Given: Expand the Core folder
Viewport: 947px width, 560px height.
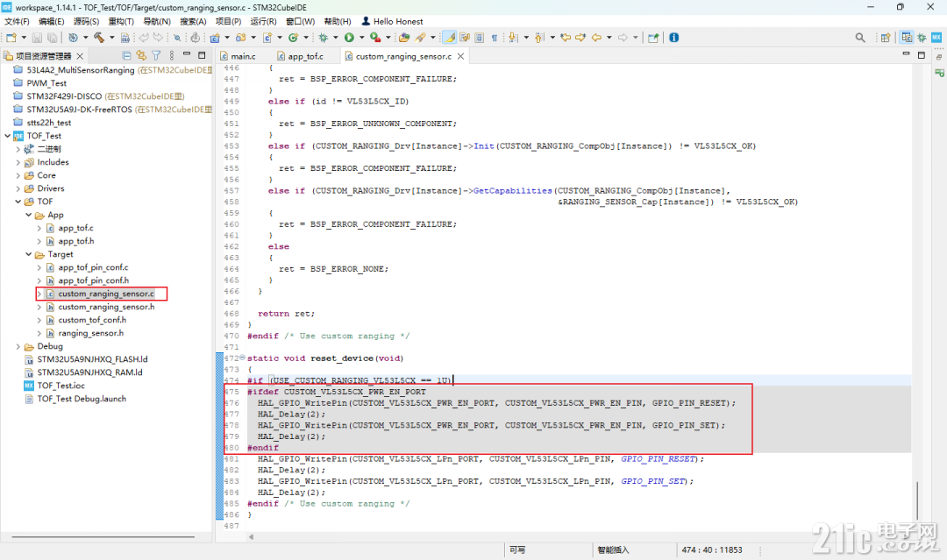Looking at the screenshot, I should (18, 175).
